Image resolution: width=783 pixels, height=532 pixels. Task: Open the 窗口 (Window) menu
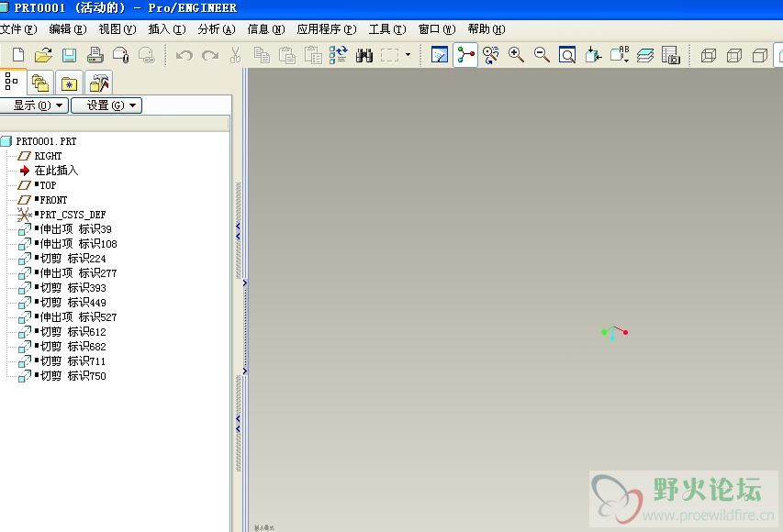(x=437, y=29)
